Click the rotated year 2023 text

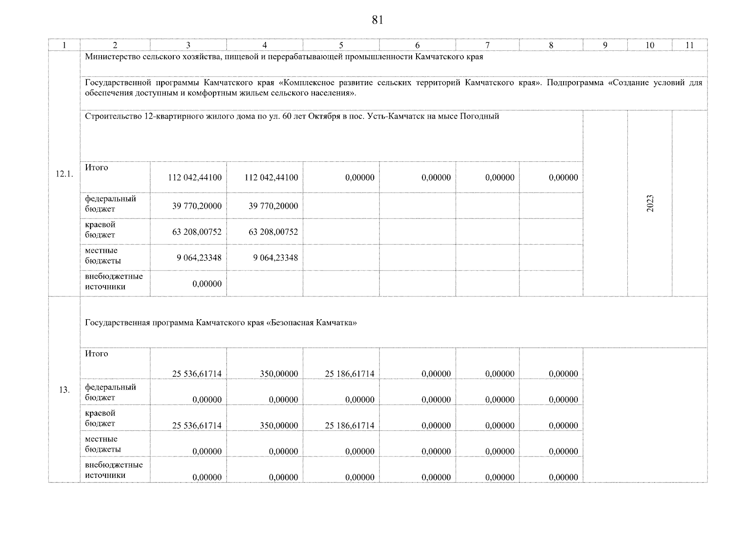pyautogui.click(x=650, y=203)
